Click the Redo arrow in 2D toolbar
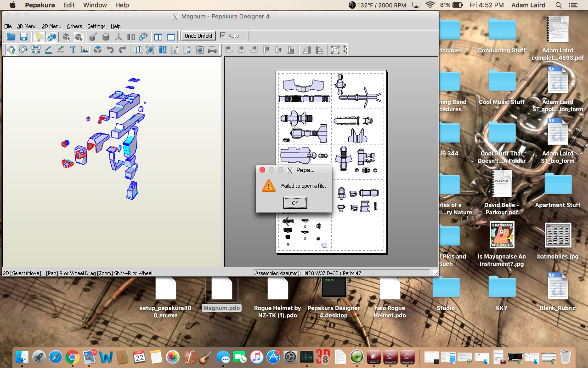The width and height of the screenshot is (588, 368). click(x=122, y=50)
